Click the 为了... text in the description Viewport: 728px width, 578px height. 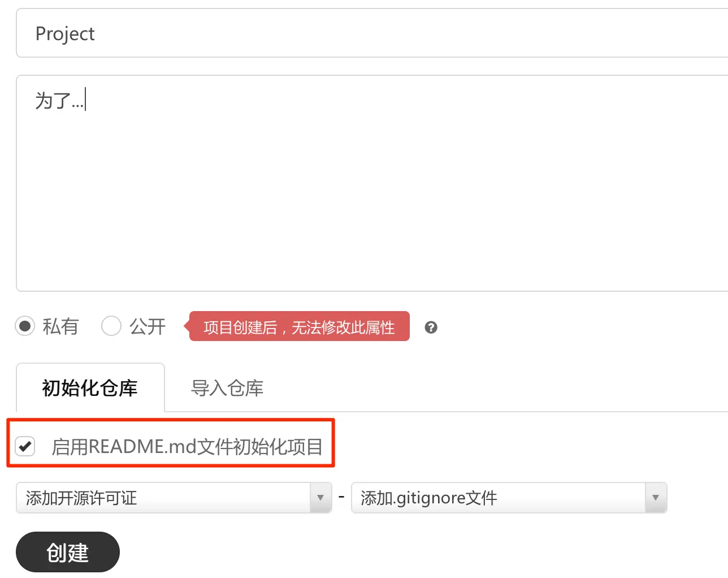(x=59, y=101)
